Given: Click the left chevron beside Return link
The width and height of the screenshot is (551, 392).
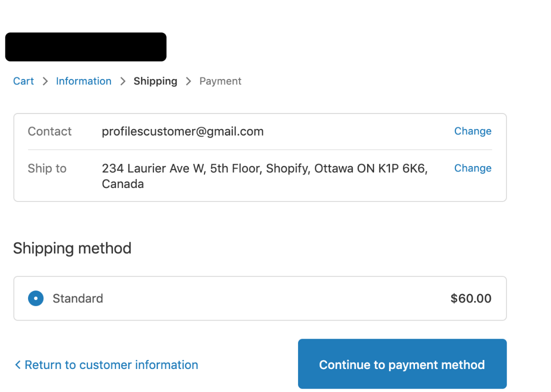Looking at the screenshot, I should (x=17, y=365).
